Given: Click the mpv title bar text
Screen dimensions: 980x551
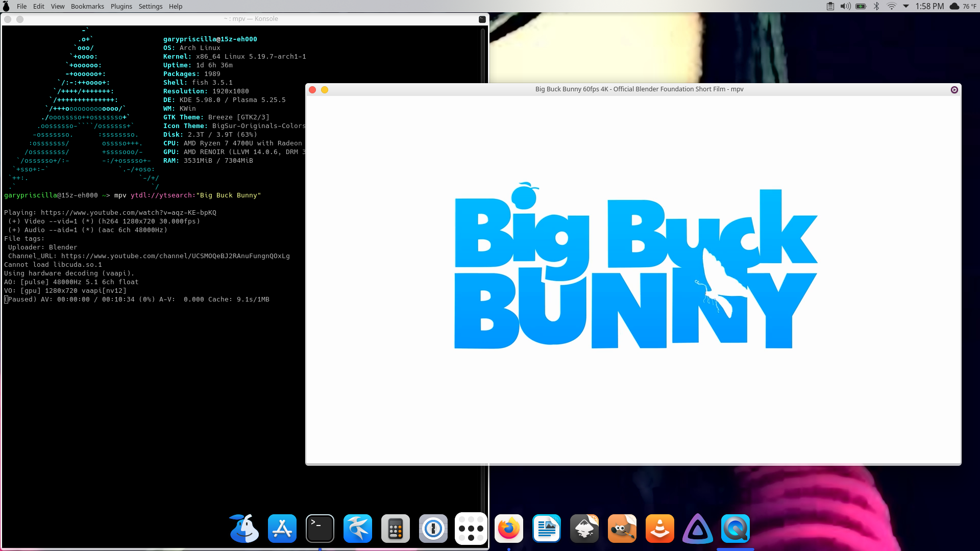Looking at the screenshot, I should (639, 89).
